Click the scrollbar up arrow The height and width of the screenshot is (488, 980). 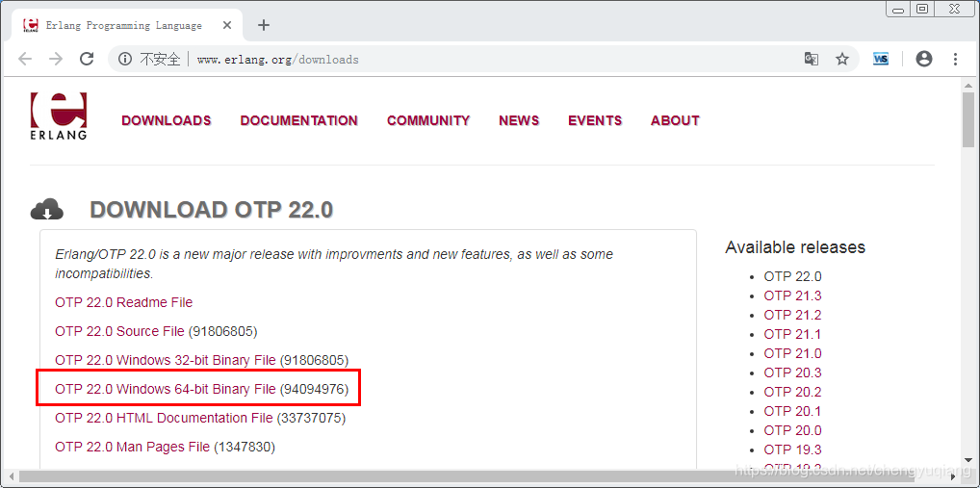coord(968,86)
